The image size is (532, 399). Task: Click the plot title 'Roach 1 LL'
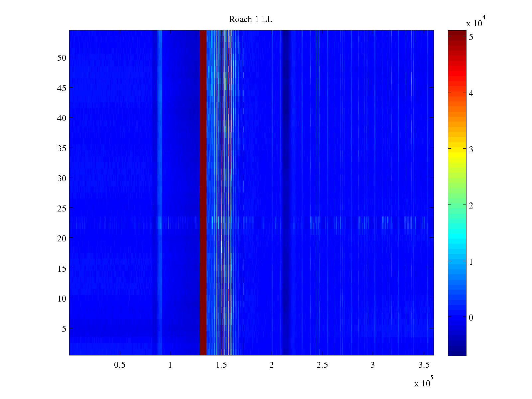(251, 19)
